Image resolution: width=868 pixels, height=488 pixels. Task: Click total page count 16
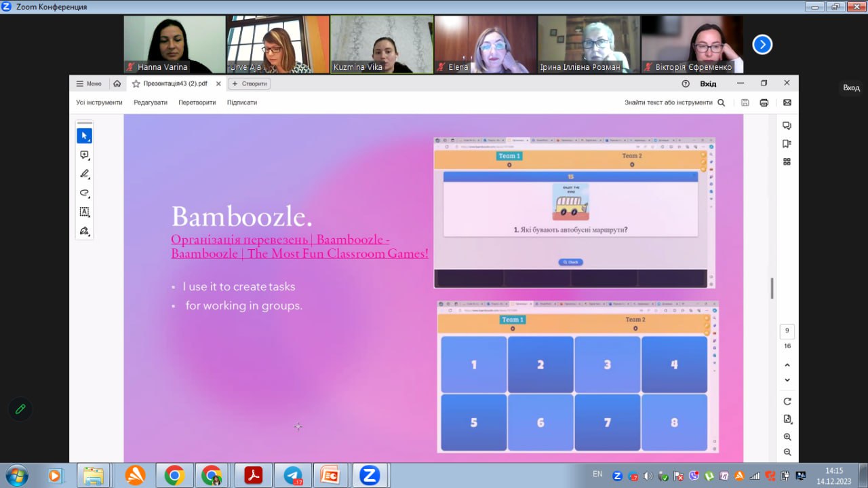[787, 346]
